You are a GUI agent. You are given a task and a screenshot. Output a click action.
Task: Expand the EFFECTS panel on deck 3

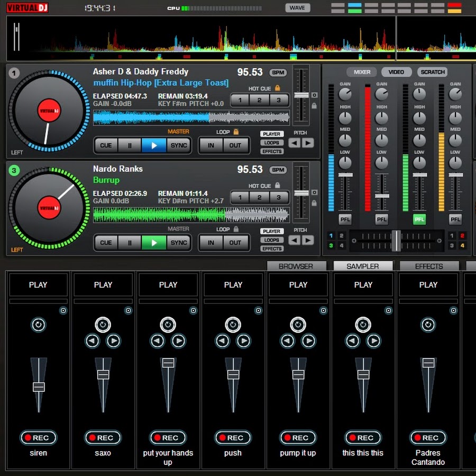(x=271, y=249)
